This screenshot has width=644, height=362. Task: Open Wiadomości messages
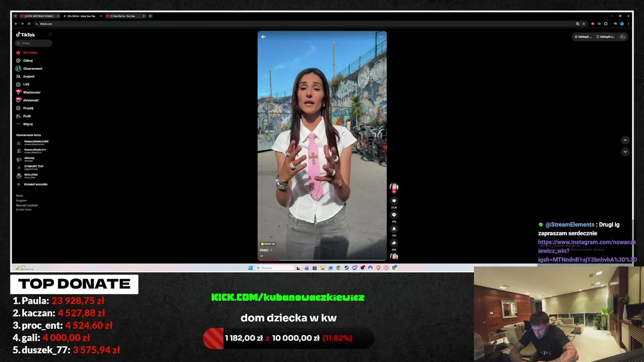coord(28,93)
